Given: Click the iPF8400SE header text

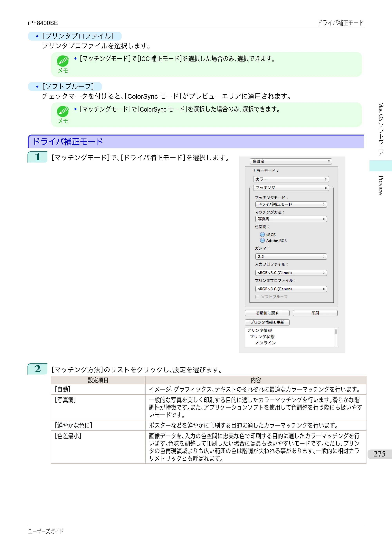Looking at the screenshot, I should pyautogui.click(x=43, y=23).
